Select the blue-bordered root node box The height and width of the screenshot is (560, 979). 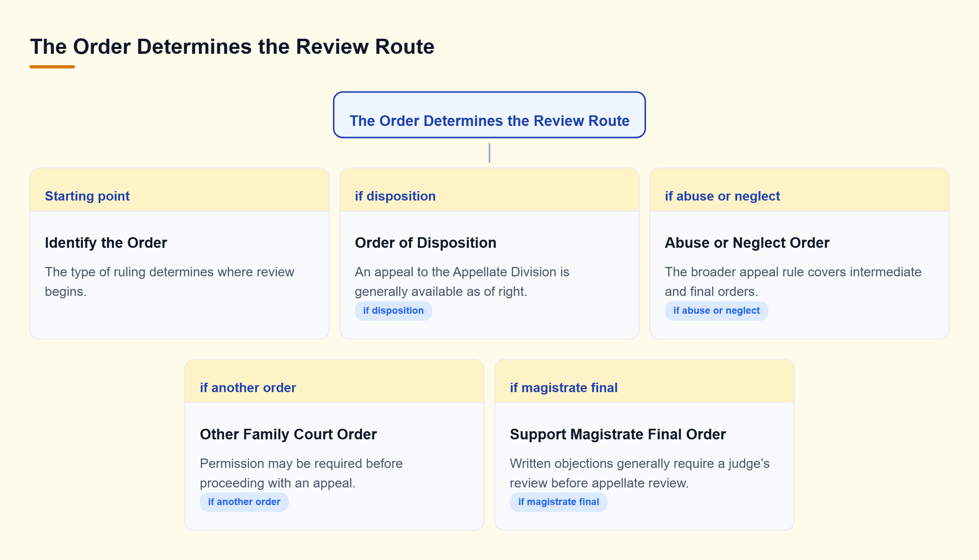click(489, 115)
